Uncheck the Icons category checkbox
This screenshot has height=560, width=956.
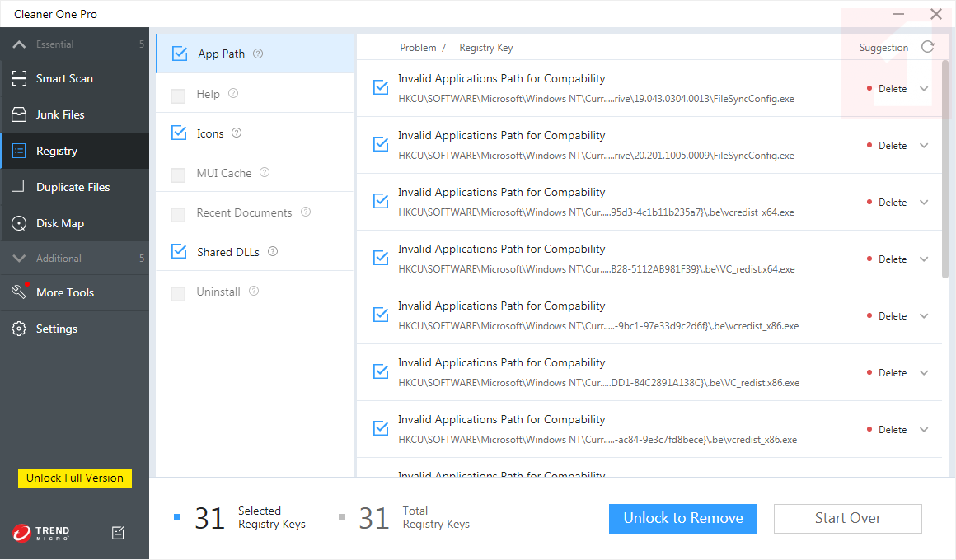(x=179, y=133)
